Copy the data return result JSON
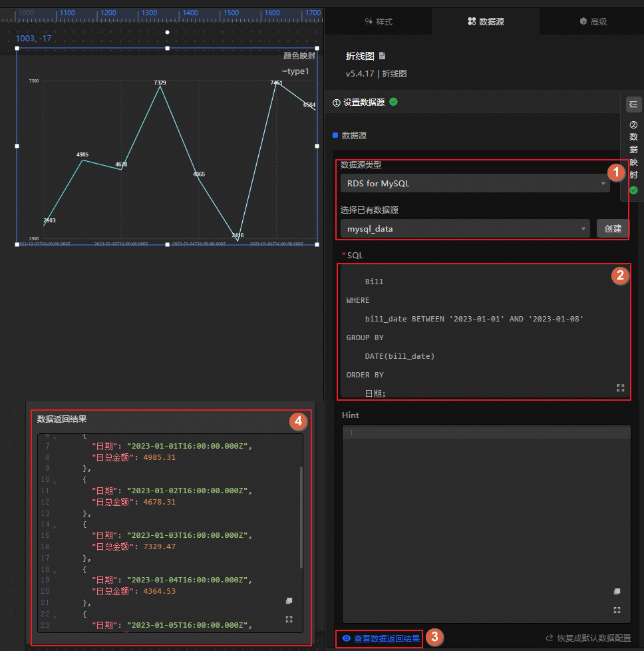644x651 pixels. [x=289, y=601]
